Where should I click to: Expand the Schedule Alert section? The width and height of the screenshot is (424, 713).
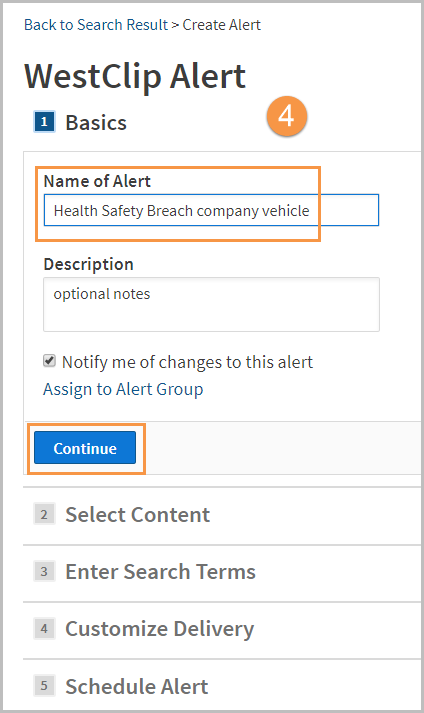coord(136,686)
